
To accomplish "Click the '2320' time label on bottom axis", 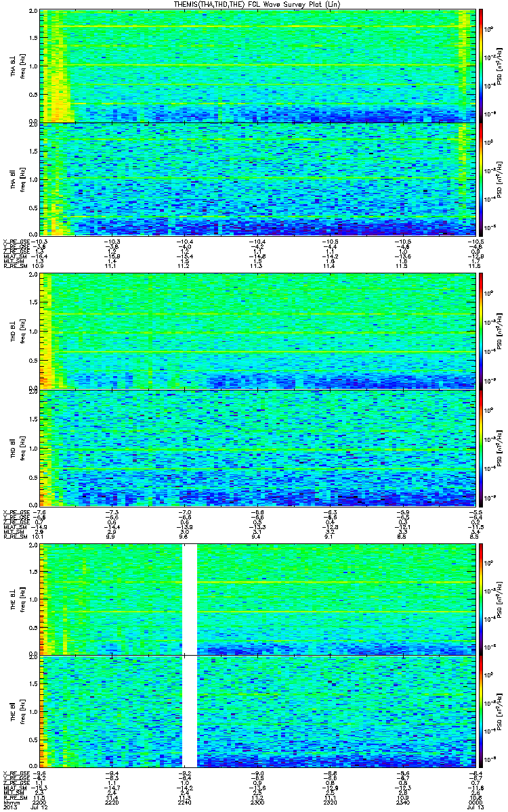I will [x=329, y=803].
